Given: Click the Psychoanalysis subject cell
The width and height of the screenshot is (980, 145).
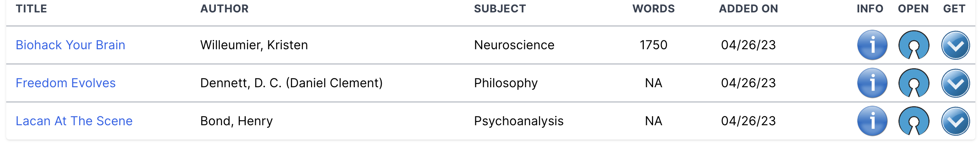Looking at the screenshot, I should click(519, 121).
